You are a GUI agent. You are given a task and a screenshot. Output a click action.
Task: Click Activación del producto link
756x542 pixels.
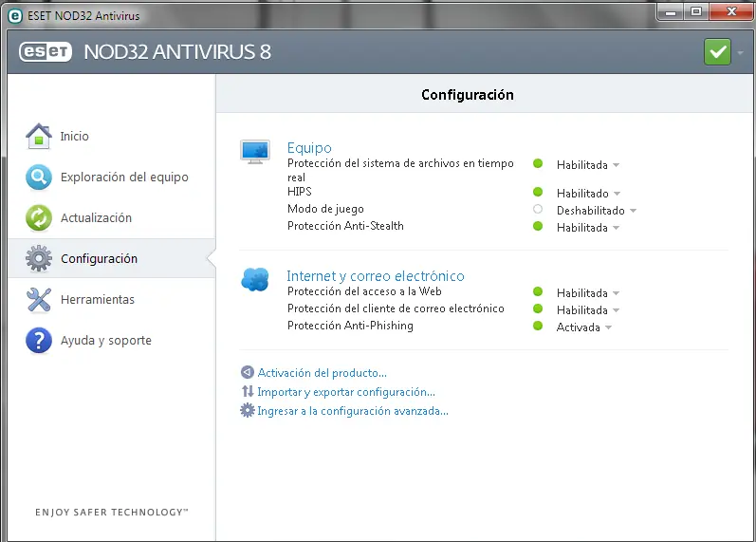click(323, 373)
